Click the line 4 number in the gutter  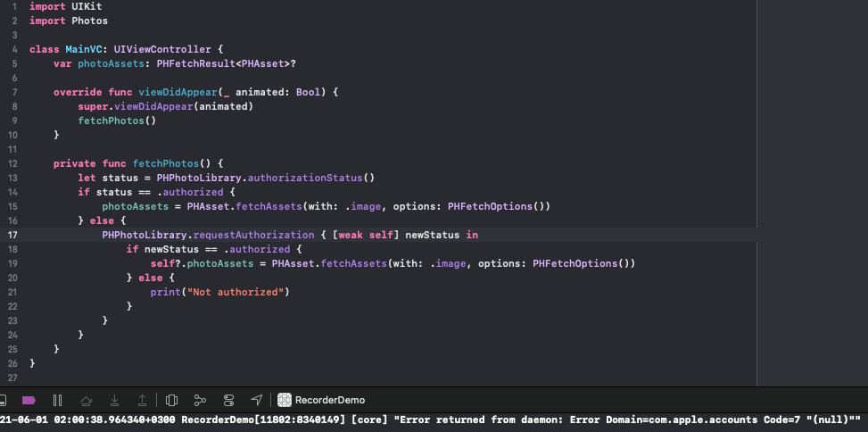pyautogui.click(x=15, y=49)
